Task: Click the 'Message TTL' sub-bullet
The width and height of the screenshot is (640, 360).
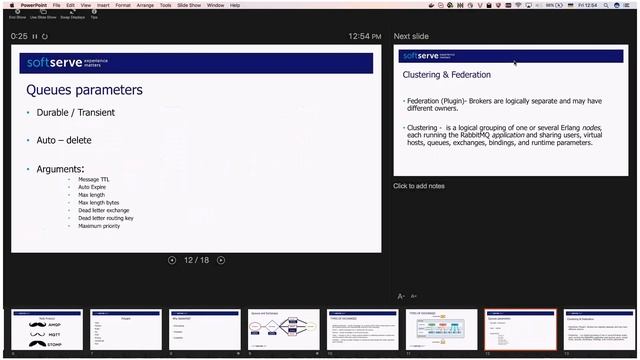Action: 93,179
